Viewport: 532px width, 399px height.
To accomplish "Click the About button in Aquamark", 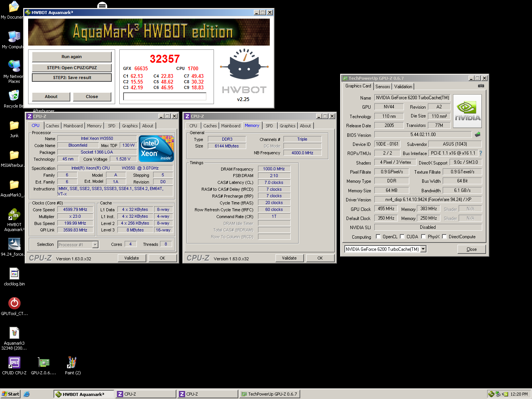I will [x=51, y=97].
